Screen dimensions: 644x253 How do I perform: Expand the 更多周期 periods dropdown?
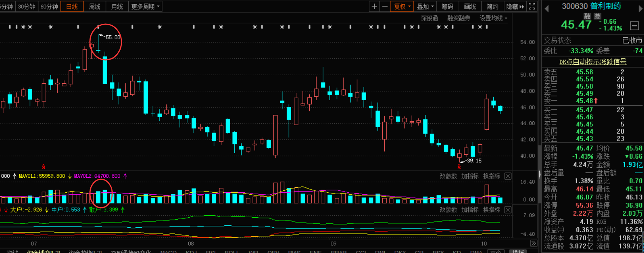point(145,7)
